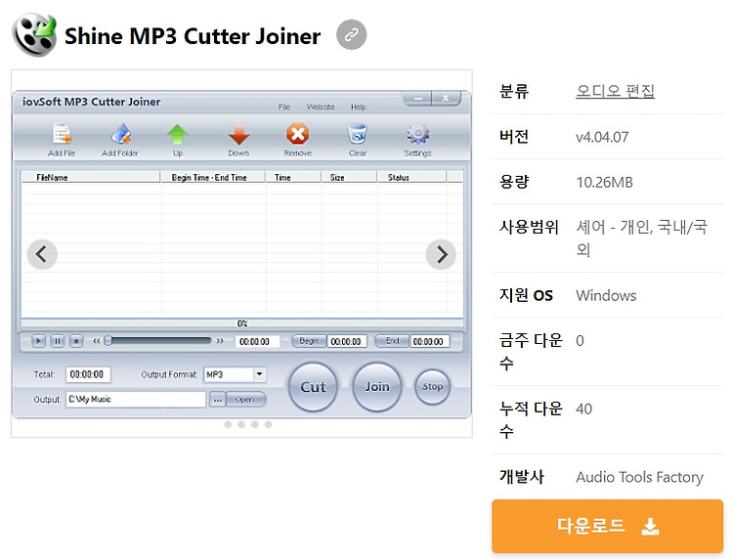Click the Status column header
This screenshot has height=560, width=733.
tap(411, 177)
